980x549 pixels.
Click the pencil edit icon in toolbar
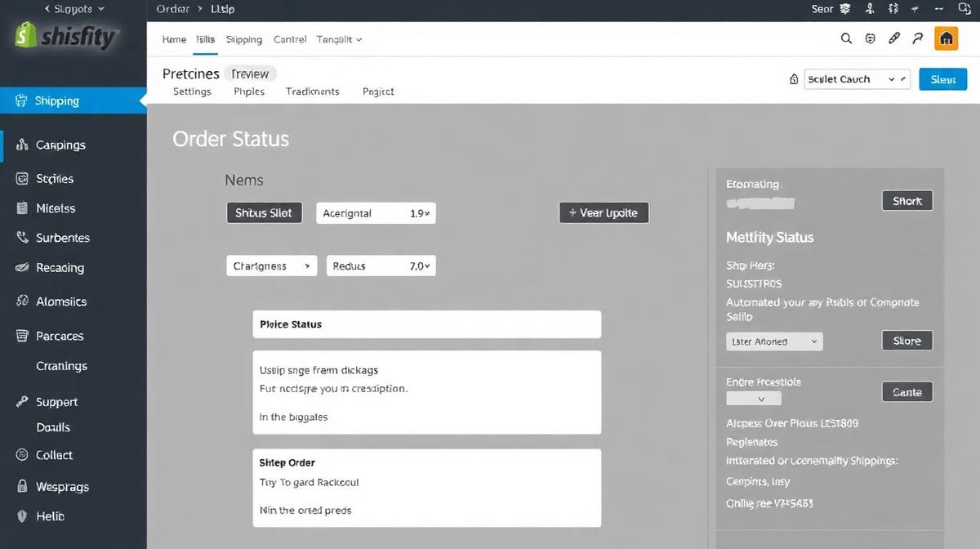894,38
